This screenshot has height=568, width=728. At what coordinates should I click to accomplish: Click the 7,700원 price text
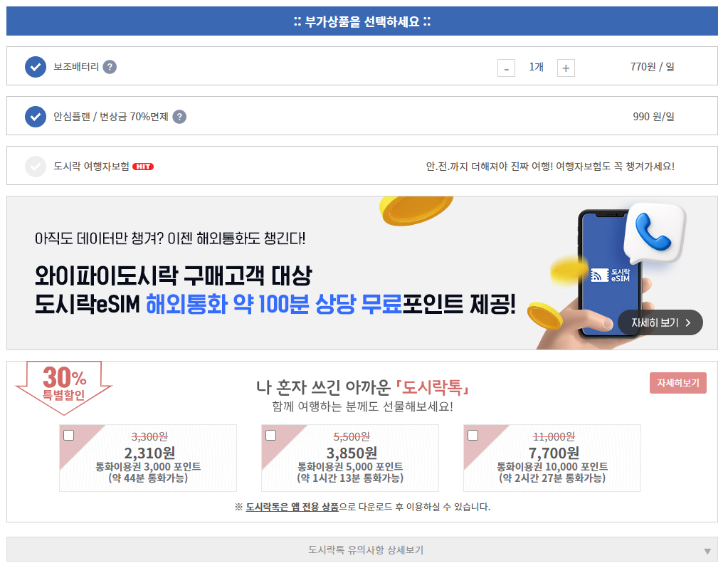point(554,453)
